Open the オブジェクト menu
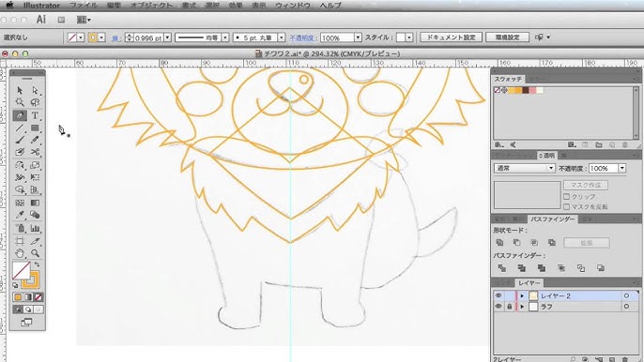644x362 pixels. tap(151, 6)
